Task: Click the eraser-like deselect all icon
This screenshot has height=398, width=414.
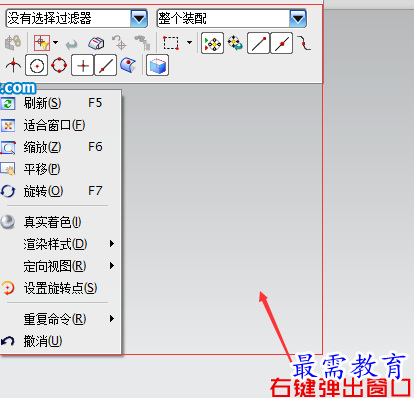Action: point(96,43)
